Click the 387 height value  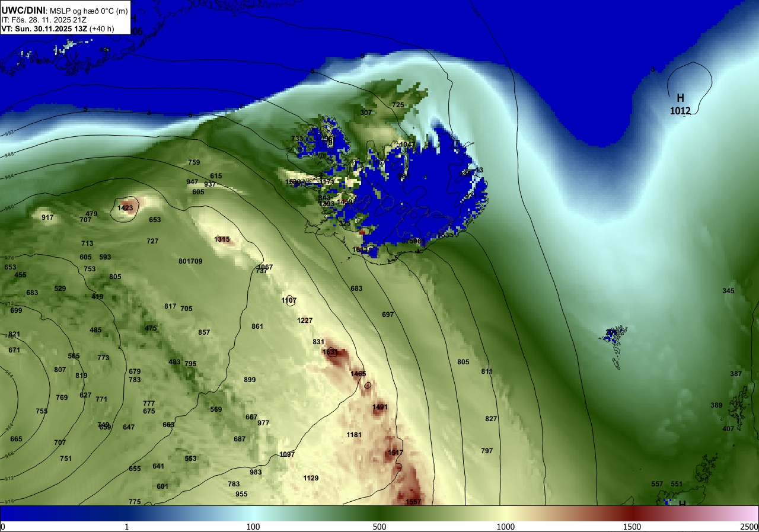(x=736, y=374)
